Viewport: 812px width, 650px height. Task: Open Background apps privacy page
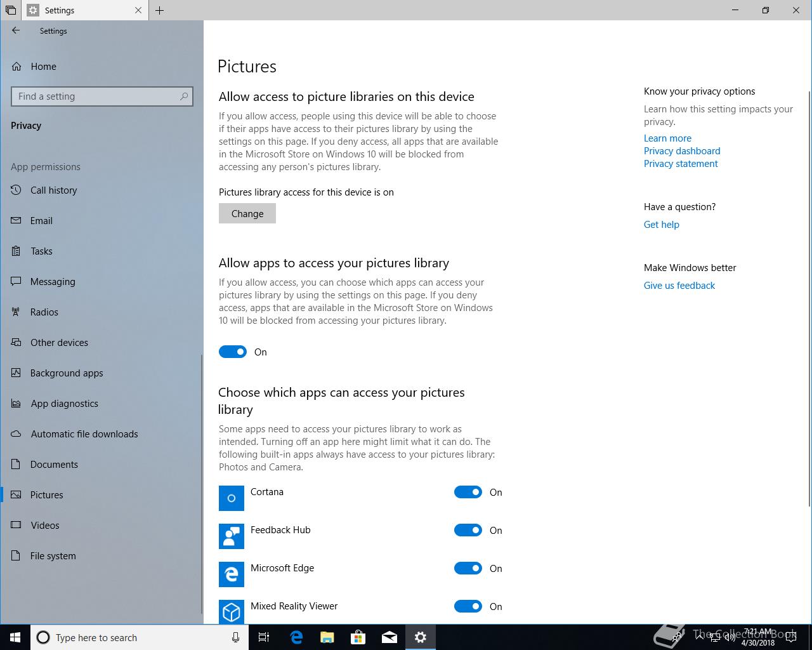[x=101, y=373]
